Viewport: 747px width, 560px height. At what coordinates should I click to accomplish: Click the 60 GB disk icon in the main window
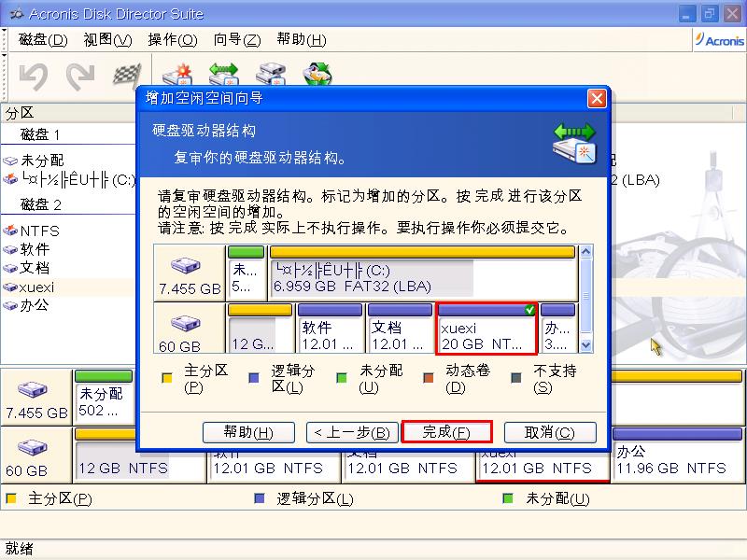tap(33, 447)
